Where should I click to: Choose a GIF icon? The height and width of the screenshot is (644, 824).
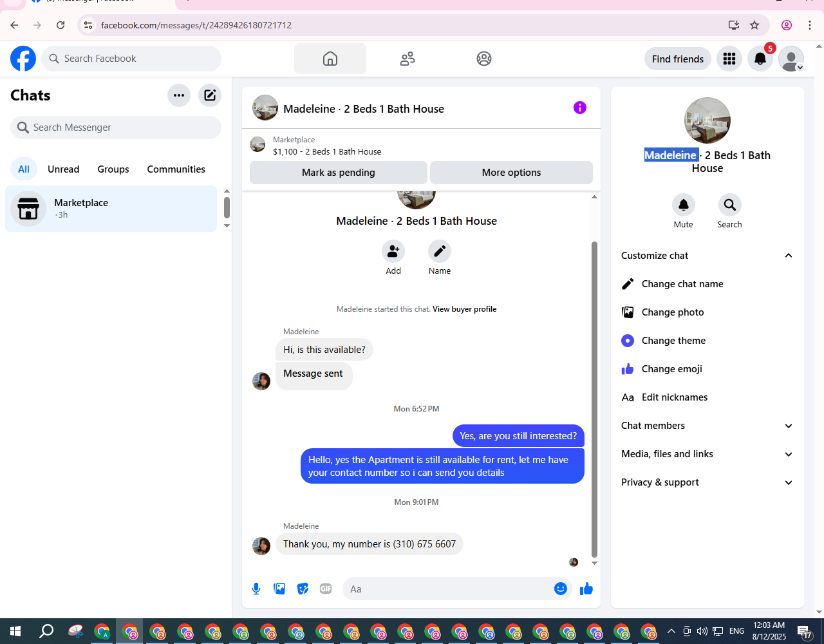click(326, 589)
